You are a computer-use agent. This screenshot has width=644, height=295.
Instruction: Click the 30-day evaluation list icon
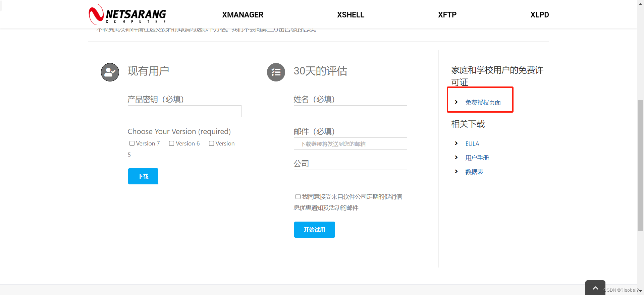pyautogui.click(x=276, y=72)
